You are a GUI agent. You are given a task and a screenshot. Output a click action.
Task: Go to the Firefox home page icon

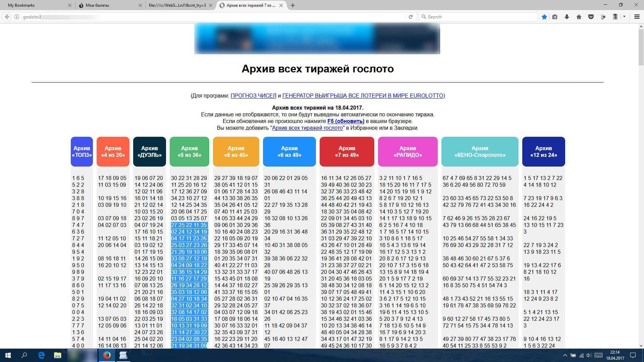pyautogui.click(x=579, y=17)
